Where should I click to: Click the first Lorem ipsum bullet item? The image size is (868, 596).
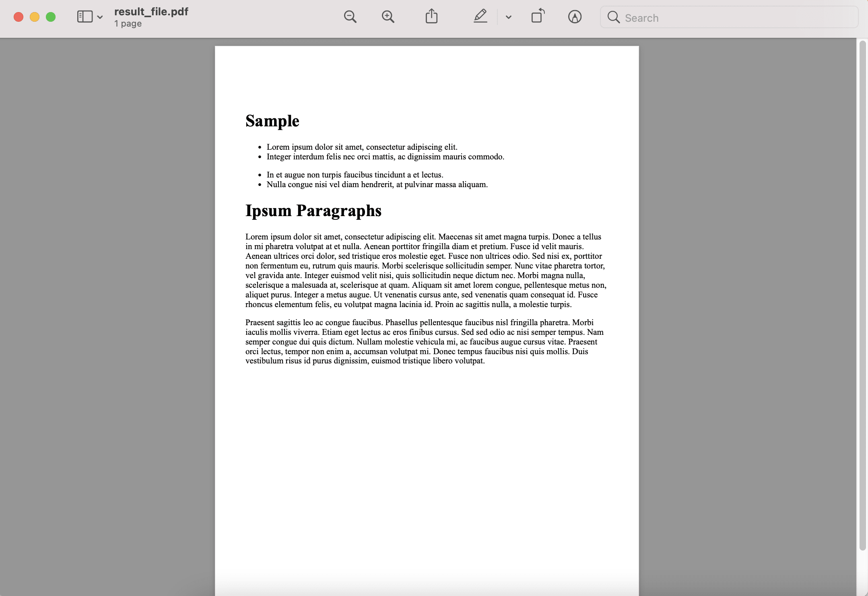coord(362,147)
